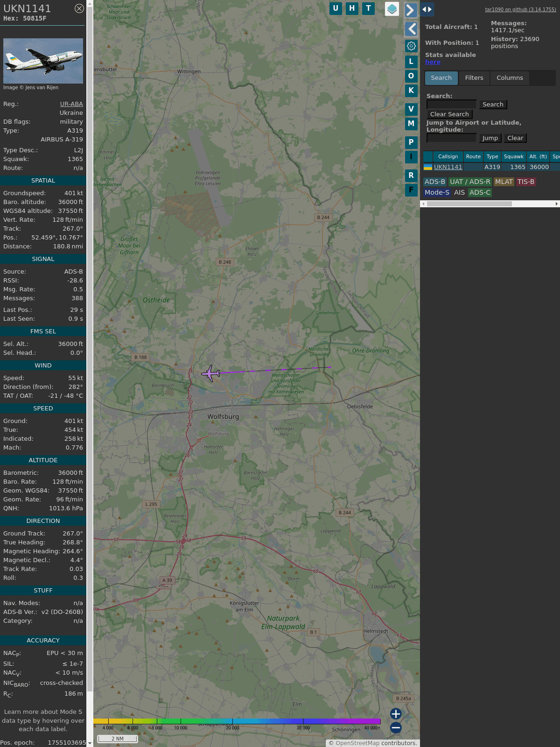Click the Image © Jens van Rijen credit
The height and width of the screenshot is (747, 560).
pos(31,88)
